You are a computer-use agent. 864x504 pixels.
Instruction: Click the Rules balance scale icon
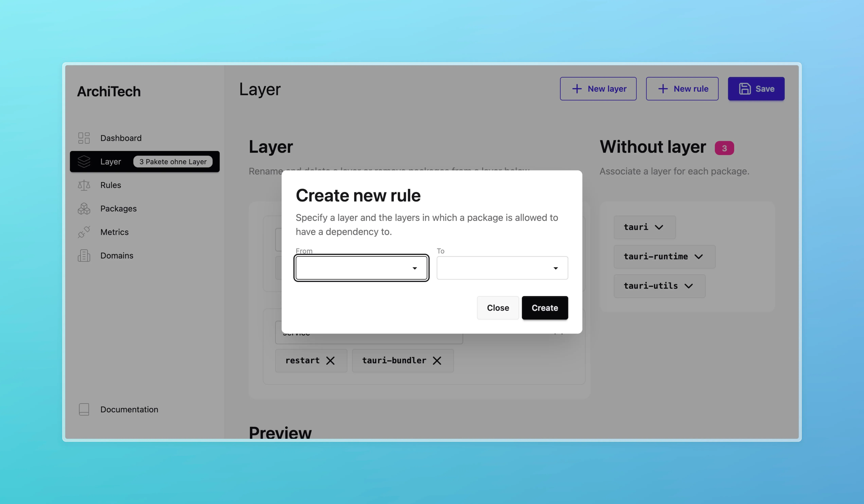(x=84, y=185)
